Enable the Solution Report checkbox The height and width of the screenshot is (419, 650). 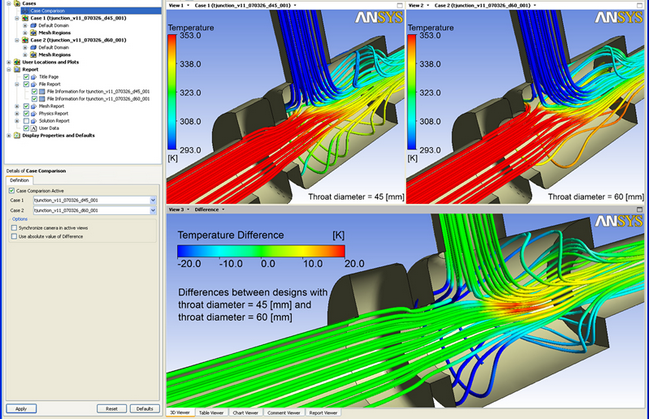26,121
